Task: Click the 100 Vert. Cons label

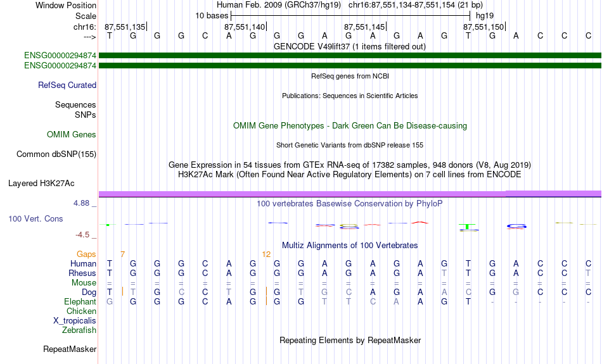Action: point(35,219)
